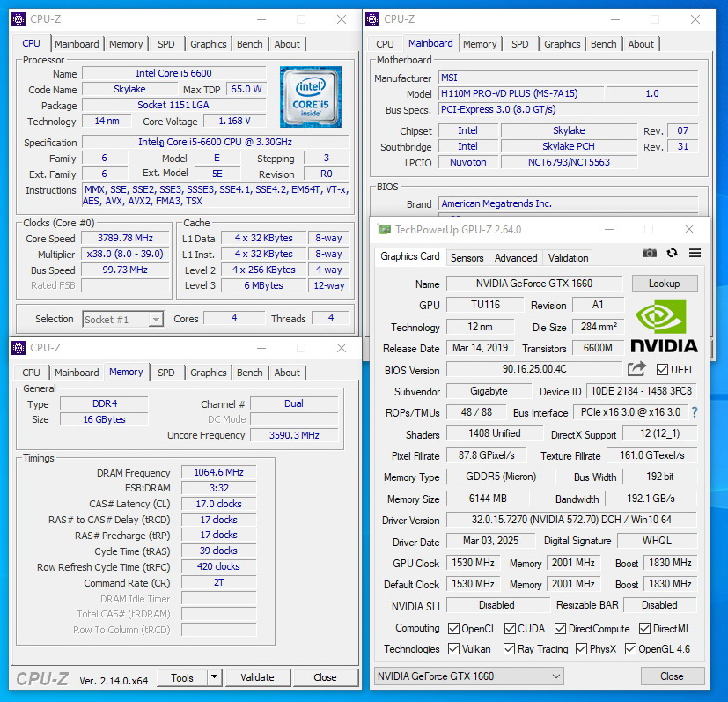This screenshot has width=728, height=702.
Task: Expand the Tools dropdown arrow in CPU-Z
Action: point(214,677)
